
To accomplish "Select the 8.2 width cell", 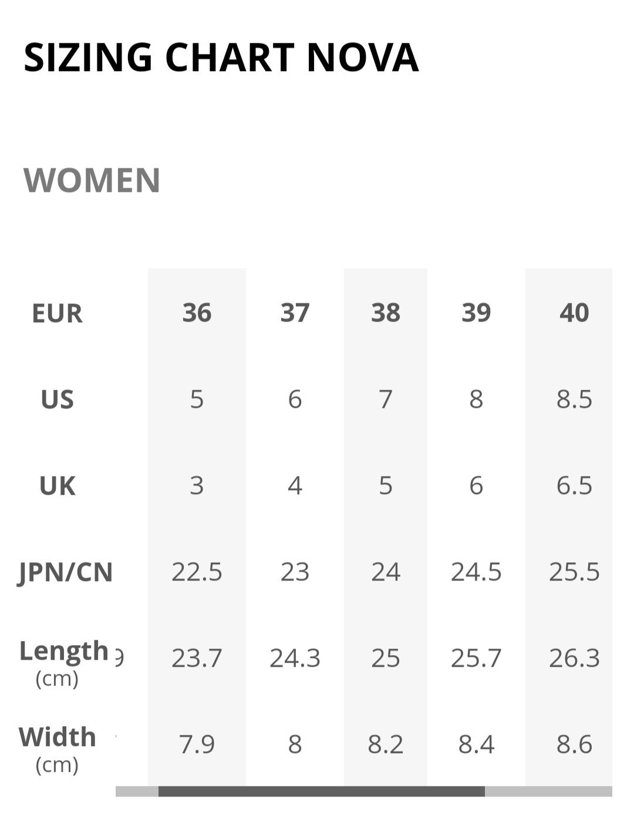I will [386, 744].
